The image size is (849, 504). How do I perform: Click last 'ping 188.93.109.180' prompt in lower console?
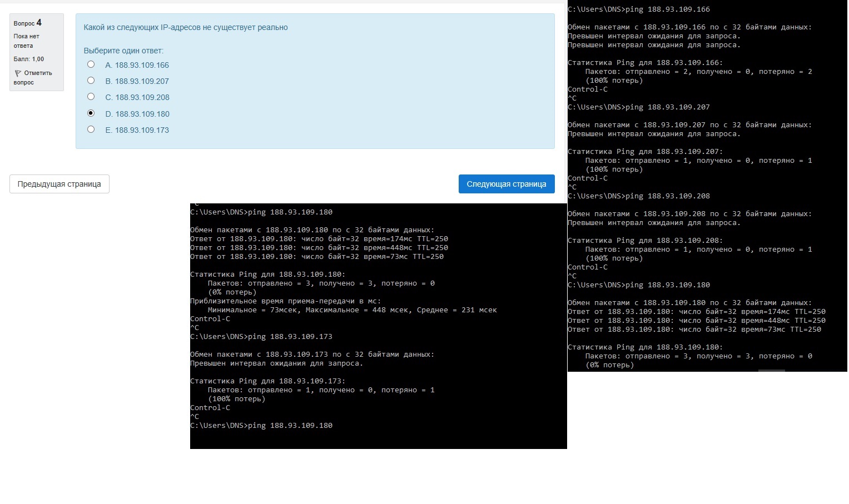pyautogui.click(x=290, y=426)
